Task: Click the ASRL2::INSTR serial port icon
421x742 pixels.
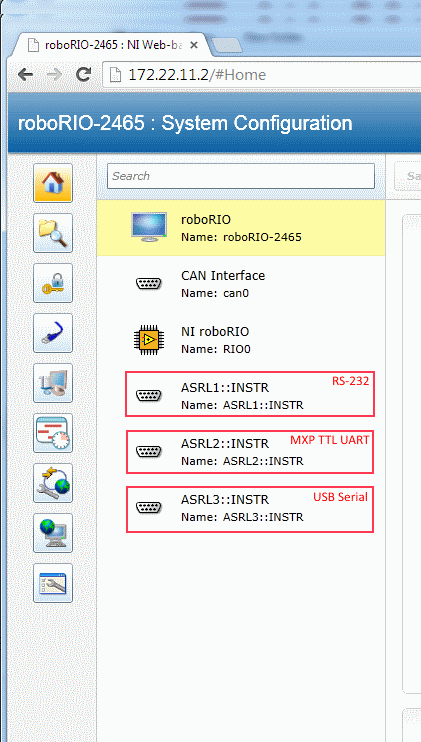Action: [149, 451]
